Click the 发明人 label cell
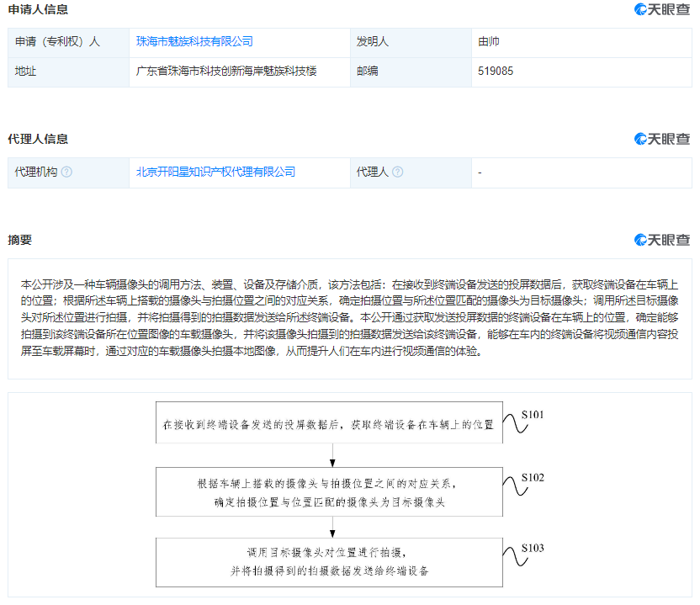This screenshot has height=605, width=700. point(411,42)
